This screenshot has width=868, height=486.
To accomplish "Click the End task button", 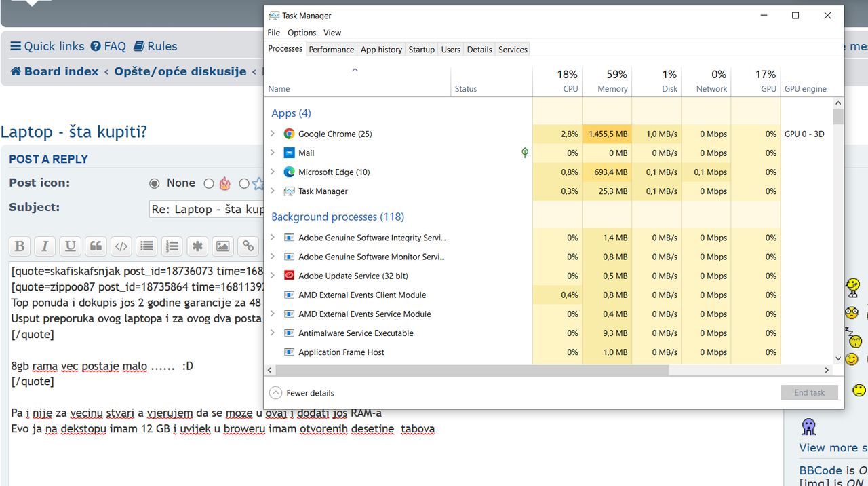I will click(809, 392).
